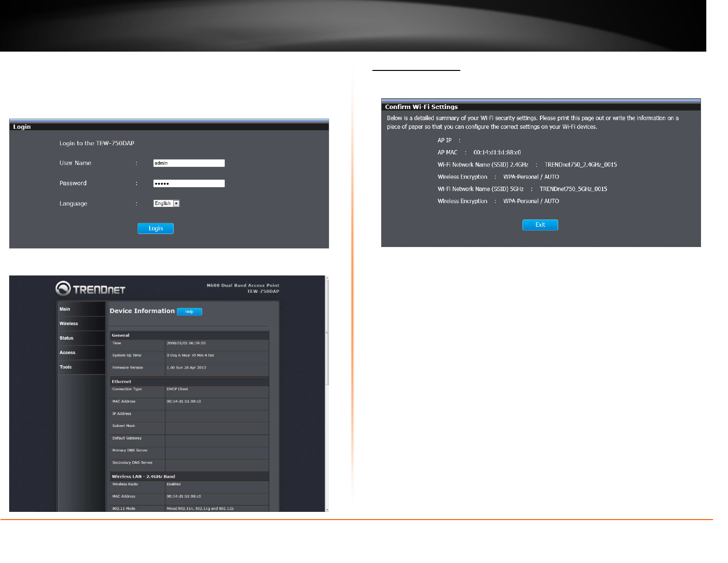Select the SSID "TRENDnet750_5GHz_0015"
This screenshot has height=563, width=728.
coord(574,189)
